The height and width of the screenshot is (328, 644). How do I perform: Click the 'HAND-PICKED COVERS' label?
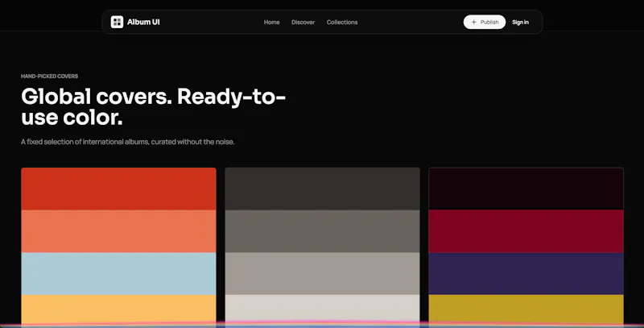coord(49,76)
